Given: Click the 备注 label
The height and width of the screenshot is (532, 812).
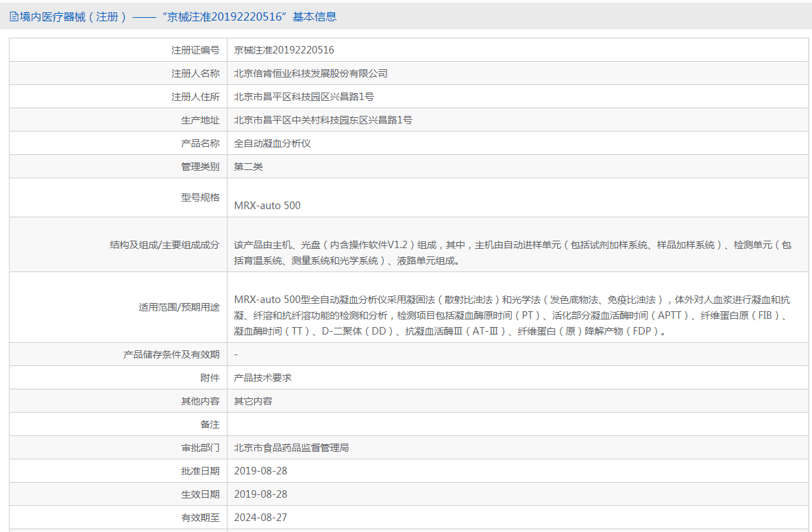Looking at the screenshot, I should [210, 424].
